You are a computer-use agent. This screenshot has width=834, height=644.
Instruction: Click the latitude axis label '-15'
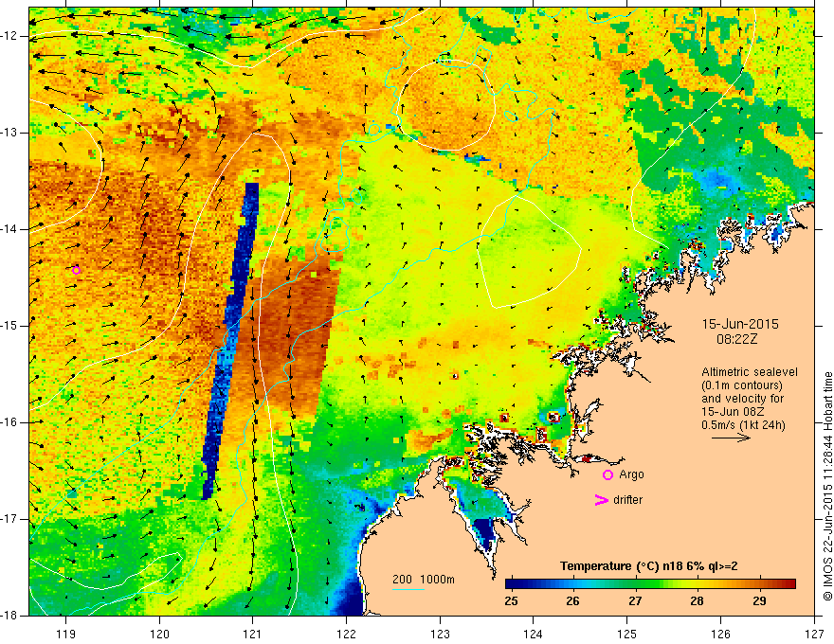pos(10,326)
